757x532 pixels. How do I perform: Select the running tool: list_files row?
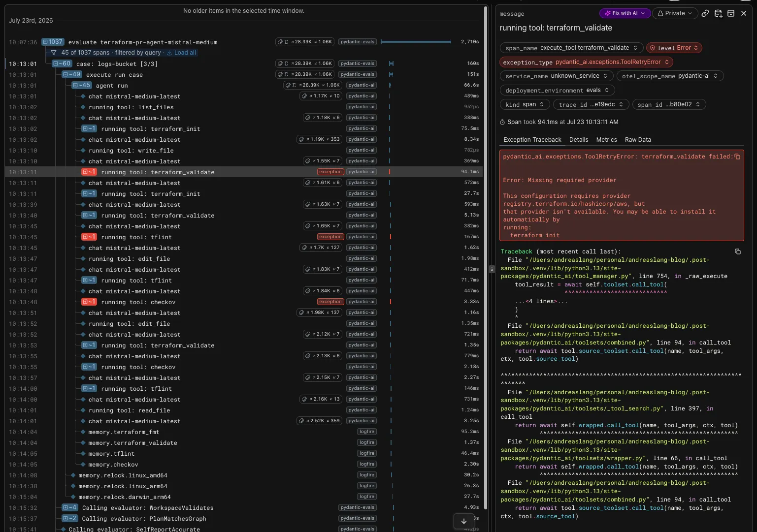tap(244, 107)
